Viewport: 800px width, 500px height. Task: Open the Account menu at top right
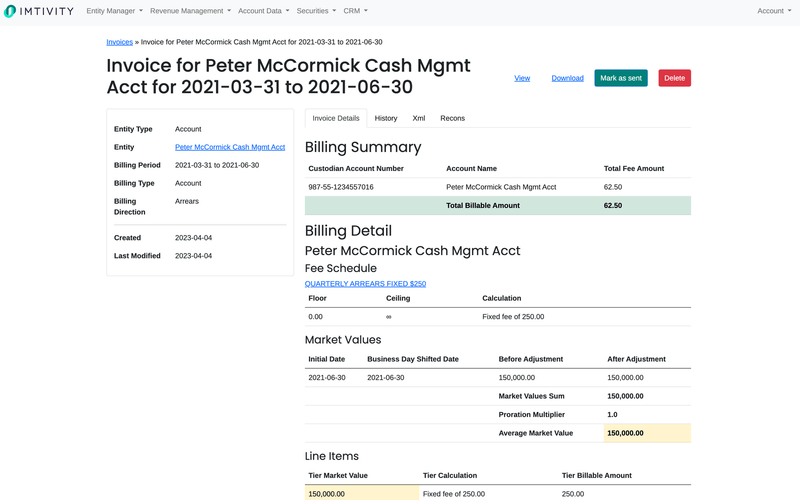click(774, 11)
